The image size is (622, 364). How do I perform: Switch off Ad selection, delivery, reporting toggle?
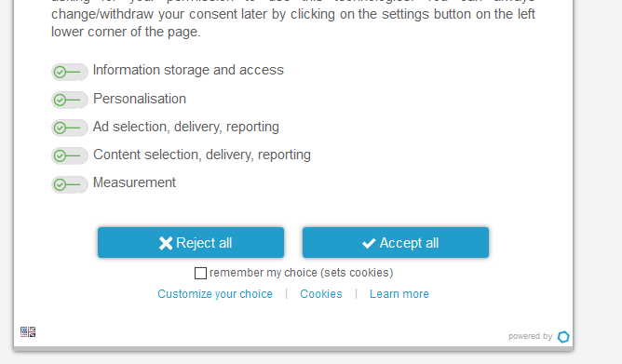point(70,128)
